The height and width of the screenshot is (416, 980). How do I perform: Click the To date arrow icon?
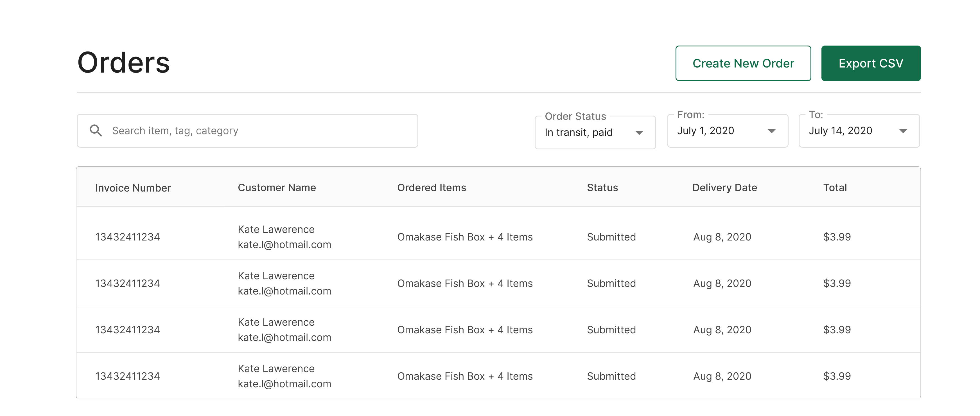pyautogui.click(x=903, y=131)
